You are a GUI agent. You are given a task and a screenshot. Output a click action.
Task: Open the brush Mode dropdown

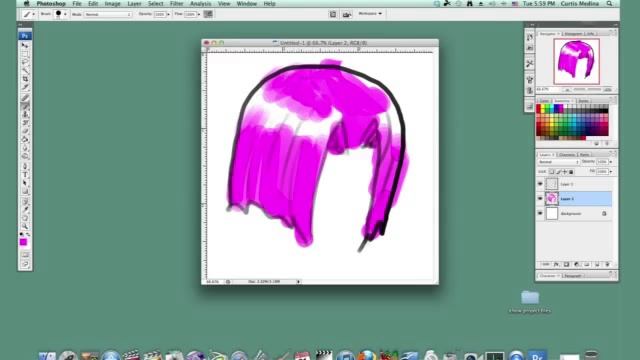pyautogui.click(x=108, y=14)
